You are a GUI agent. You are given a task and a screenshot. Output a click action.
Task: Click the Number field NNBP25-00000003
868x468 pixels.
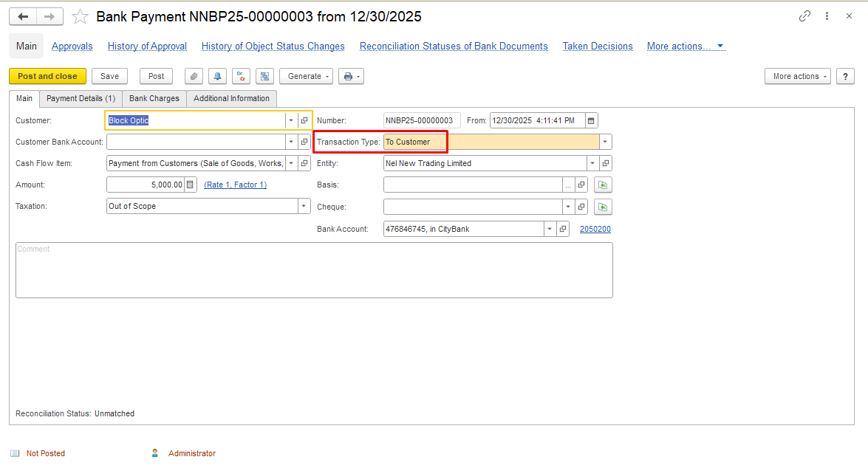[x=422, y=120]
